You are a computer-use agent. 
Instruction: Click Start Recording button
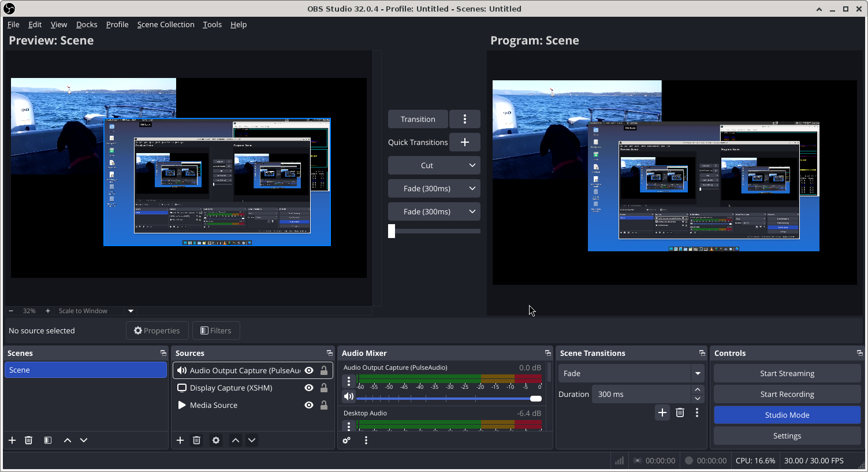787,394
